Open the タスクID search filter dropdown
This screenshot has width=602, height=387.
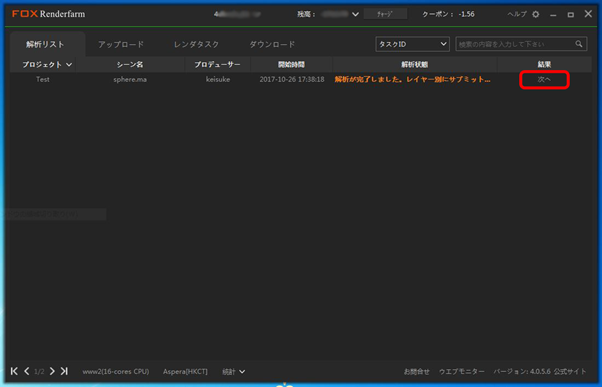pos(412,44)
